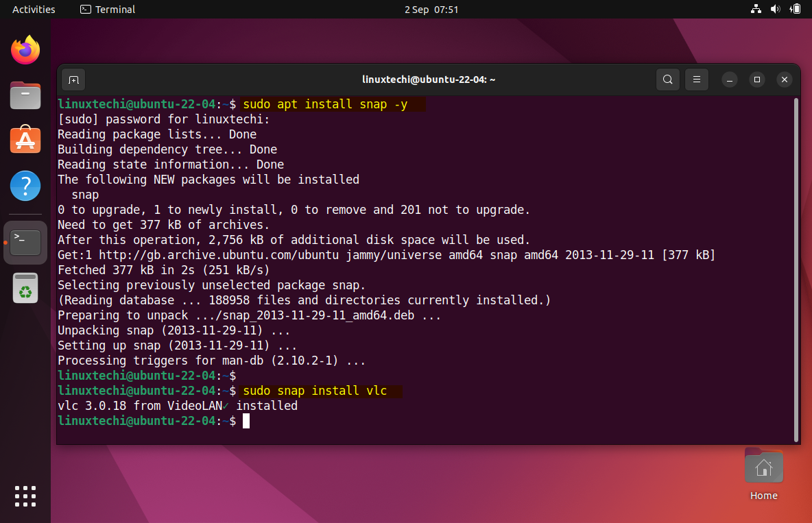Viewport: 812px width, 523px height.
Task: Click the 'sudo snap install vlc' command
Action: coord(315,391)
